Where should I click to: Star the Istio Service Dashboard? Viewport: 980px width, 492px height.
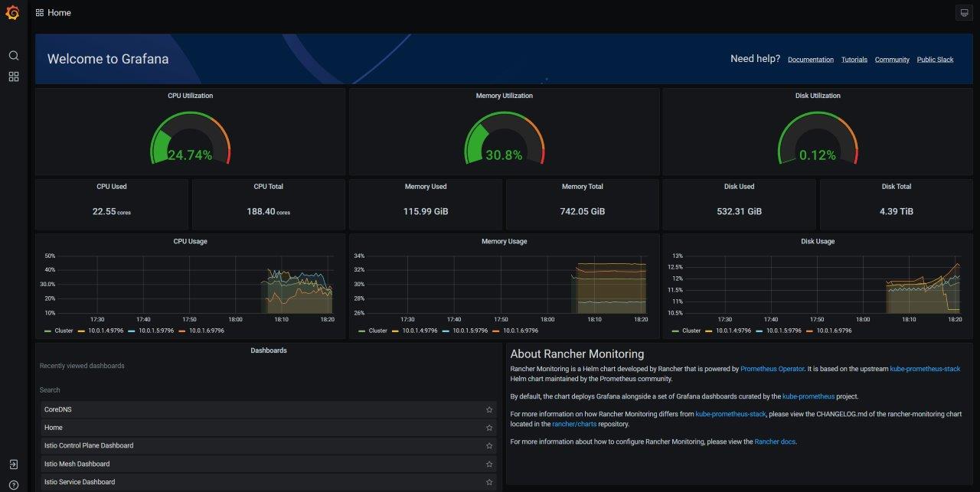point(489,482)
